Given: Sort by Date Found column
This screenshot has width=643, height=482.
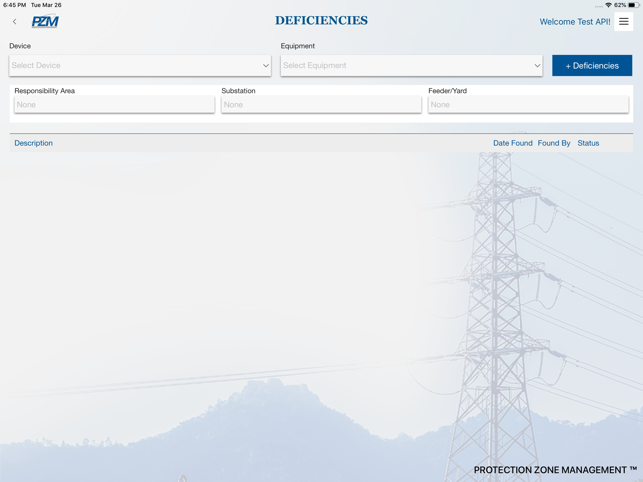Looking at the screenshot, I should click(513, 143).
